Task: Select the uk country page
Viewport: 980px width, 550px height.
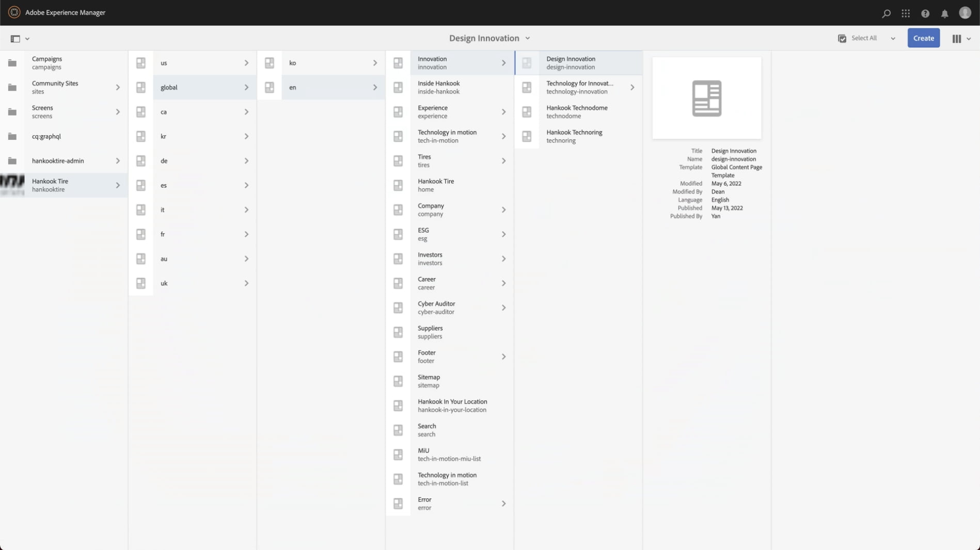Action: [193, 283]
